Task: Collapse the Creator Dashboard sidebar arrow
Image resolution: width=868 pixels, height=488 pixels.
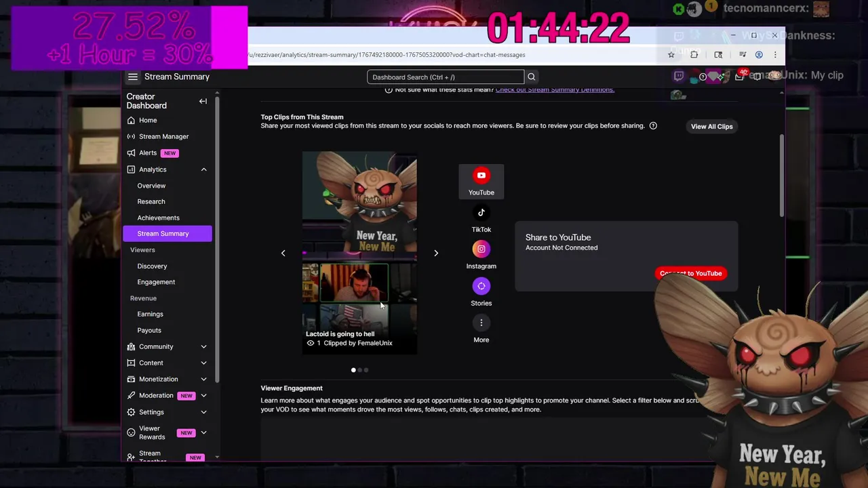Action: pos(203,101)
